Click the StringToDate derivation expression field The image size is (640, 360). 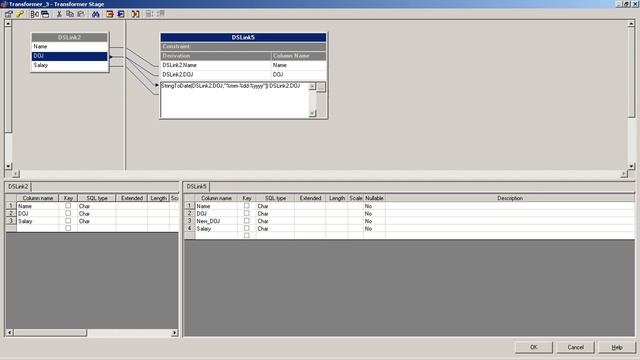(x=235, y=100)
